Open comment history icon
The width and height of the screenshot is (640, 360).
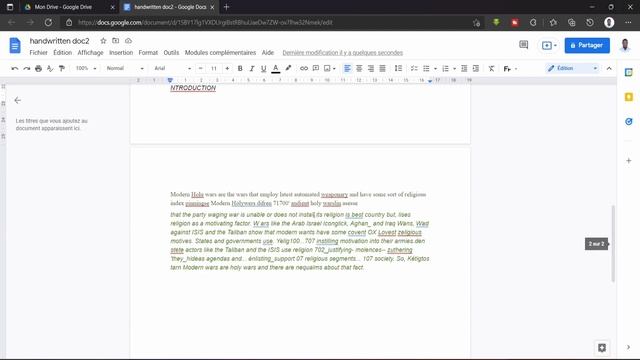click(524, 45)
